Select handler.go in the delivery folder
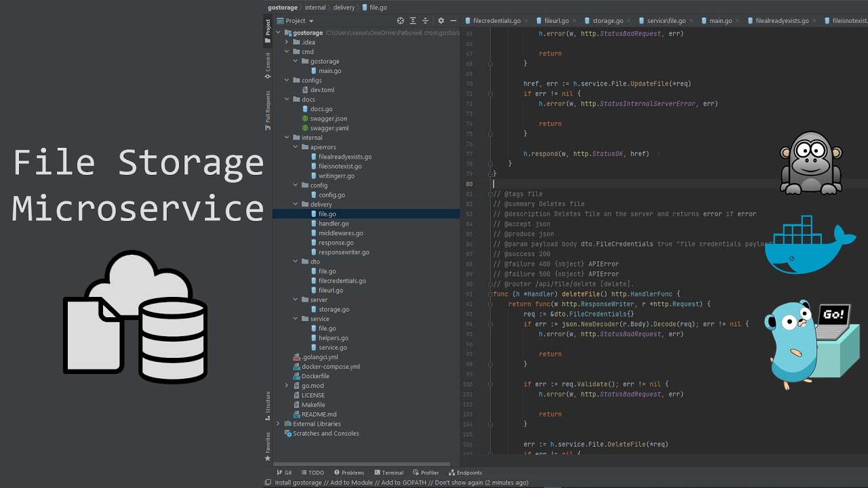Viewport: 868px width, 488px height. (x=334, y=224)
